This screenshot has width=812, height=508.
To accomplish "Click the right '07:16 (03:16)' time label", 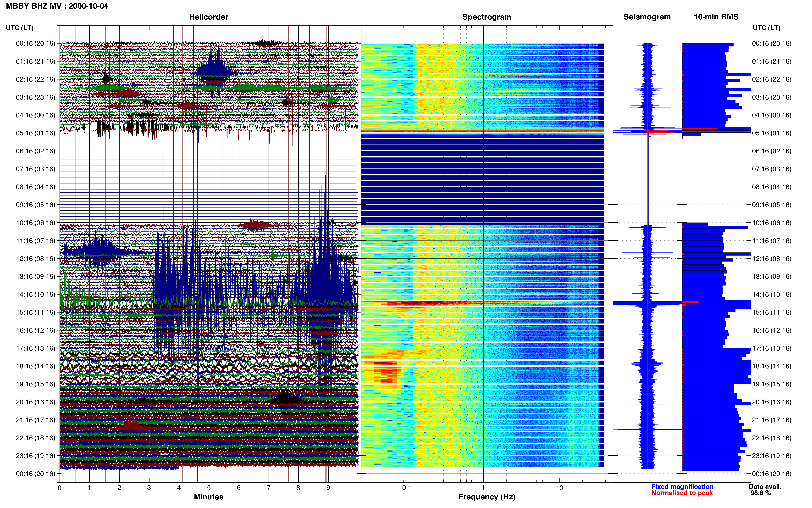I will [x=772, y=169].
